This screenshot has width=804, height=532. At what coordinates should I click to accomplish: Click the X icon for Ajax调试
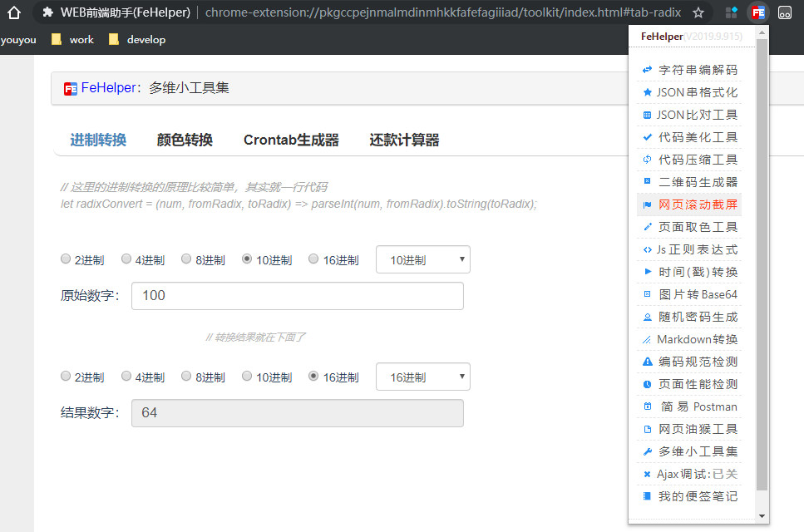coord(647,474)
